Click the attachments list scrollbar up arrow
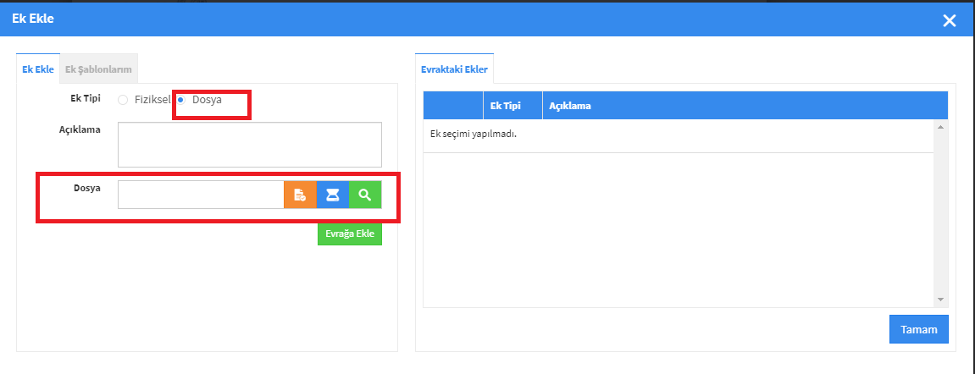 (940, 127)
